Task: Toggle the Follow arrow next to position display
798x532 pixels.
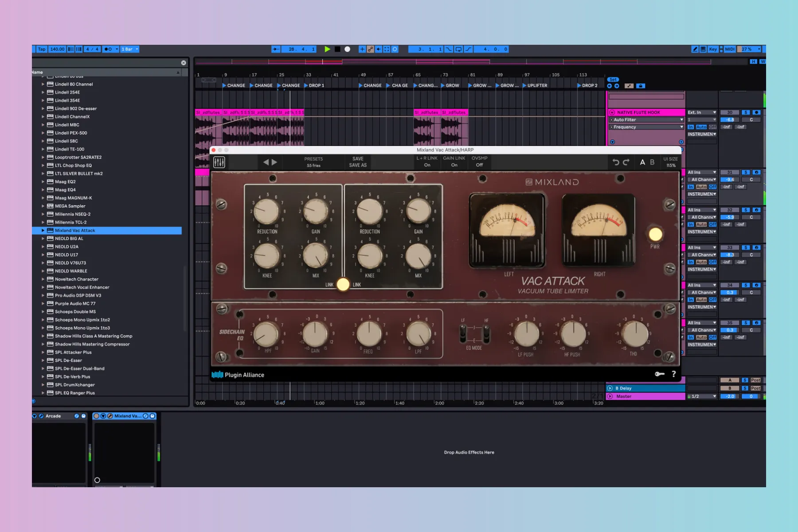Action: 275,49
